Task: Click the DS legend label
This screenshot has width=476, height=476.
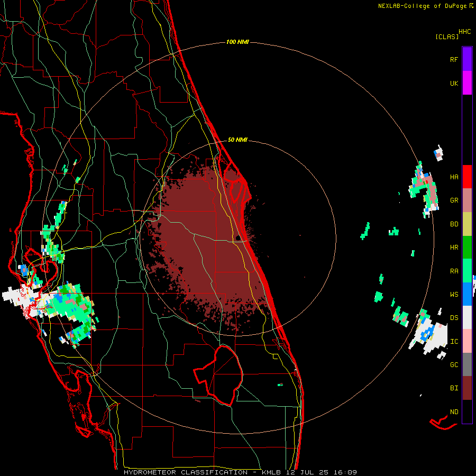Action: tap(454, 318)
